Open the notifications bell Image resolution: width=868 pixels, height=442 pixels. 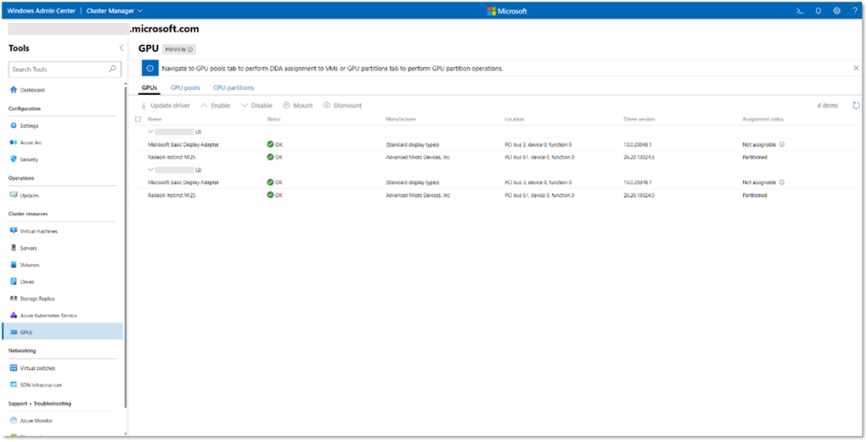818,10
